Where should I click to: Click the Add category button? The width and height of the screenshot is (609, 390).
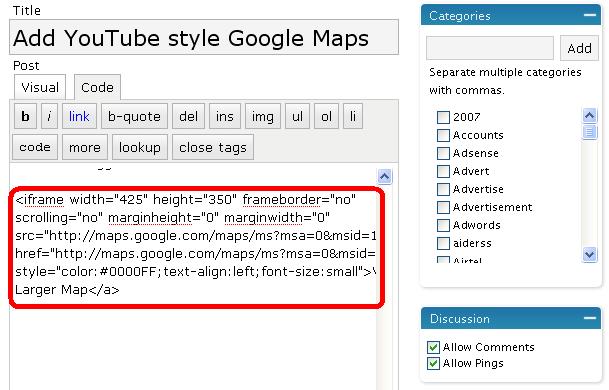(x=579, y=48)
